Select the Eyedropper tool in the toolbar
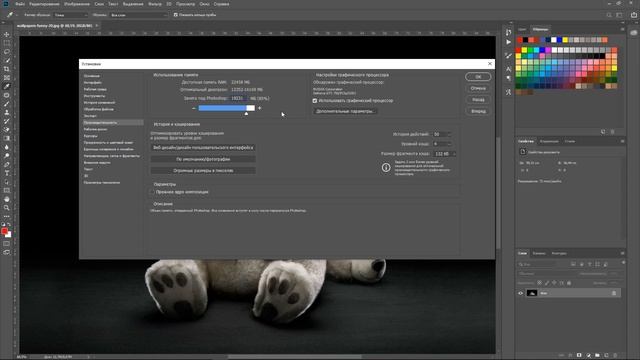The image size is (640, 360). [x=7, y=86]
